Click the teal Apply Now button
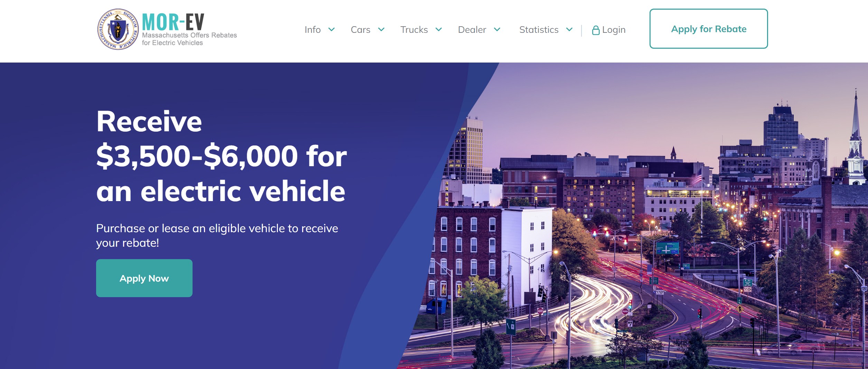This screenshot has height=369, width=868. pos(144,278)
